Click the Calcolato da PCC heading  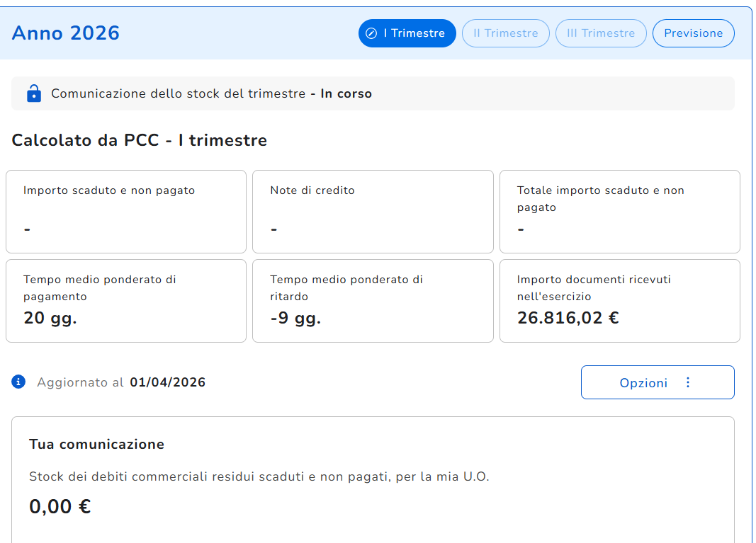[139, 140]
